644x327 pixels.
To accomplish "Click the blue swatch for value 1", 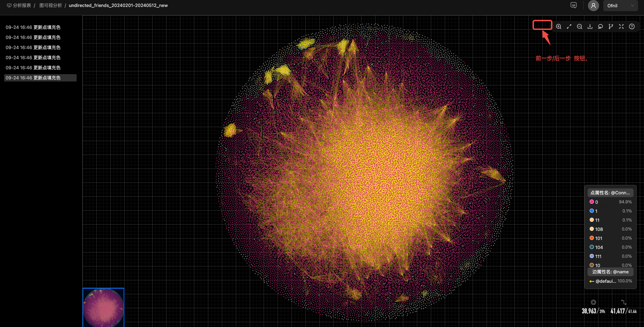I will tap(592, 211).
